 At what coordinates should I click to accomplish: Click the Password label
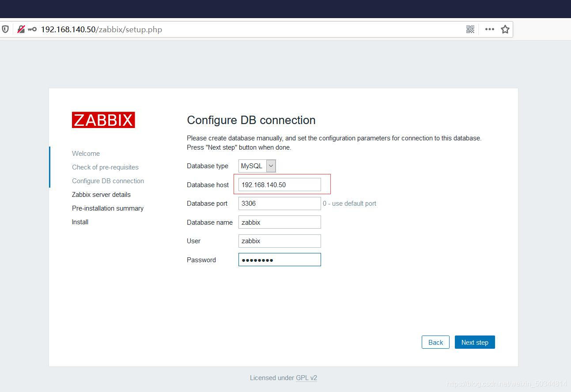[201, 260]
